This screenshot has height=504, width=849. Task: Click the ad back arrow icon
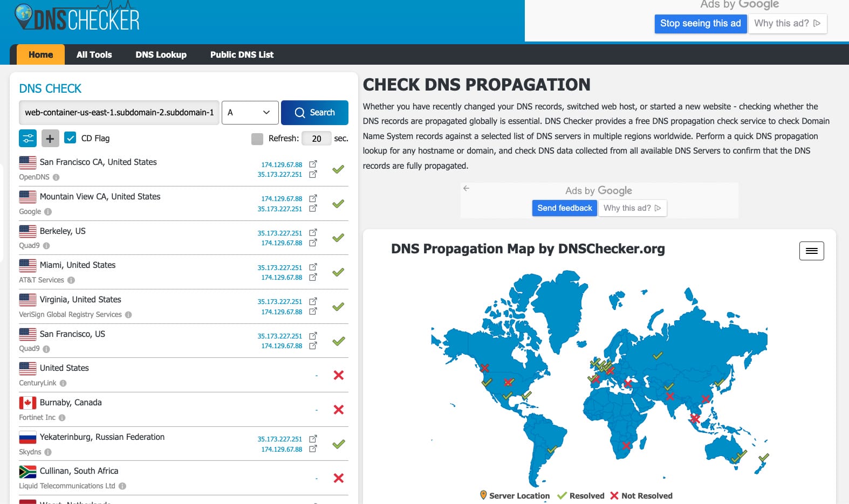pyautogui.click(x=467, y=188)
